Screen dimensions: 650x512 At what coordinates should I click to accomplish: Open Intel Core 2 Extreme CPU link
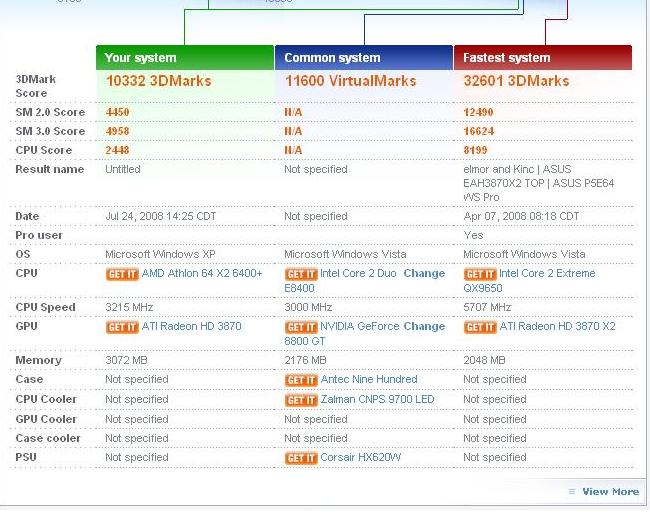pyautogui.click(x=547, y=274)
